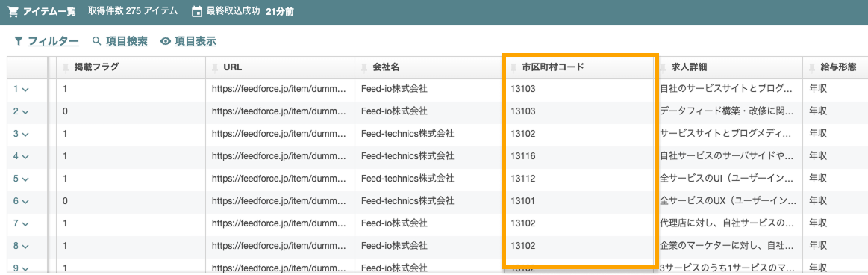Viewport: 868px width, 275px height.
Task: Select row 3 会社名 Feed-technics株式会社
Action: [x=430, y=134]
